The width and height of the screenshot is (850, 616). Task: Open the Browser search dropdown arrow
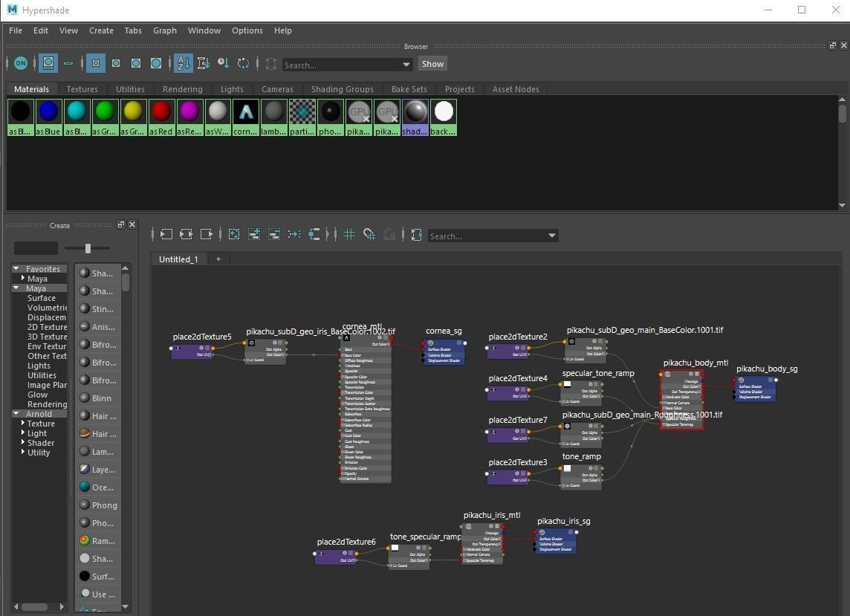406,65
